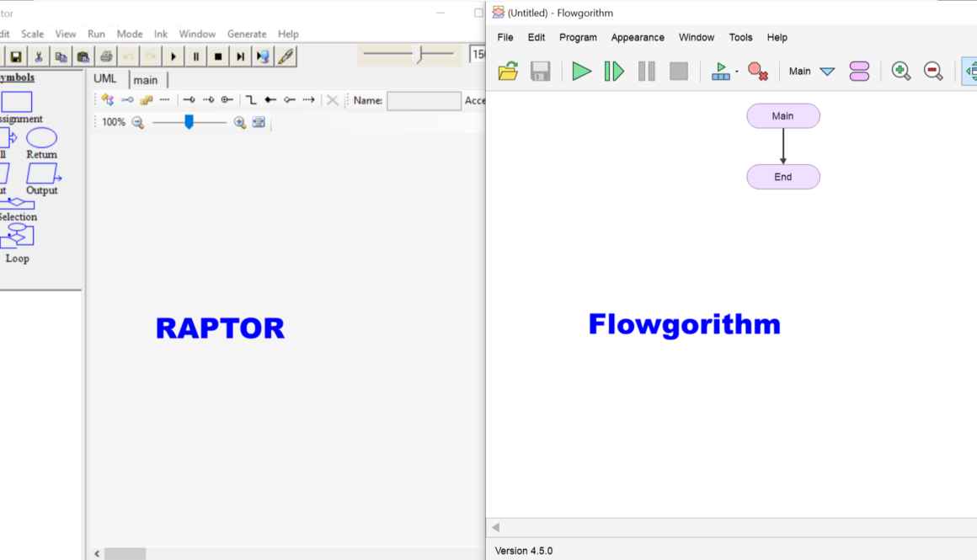
Task: Click the UML association key icon
Action: pos(127,99)
